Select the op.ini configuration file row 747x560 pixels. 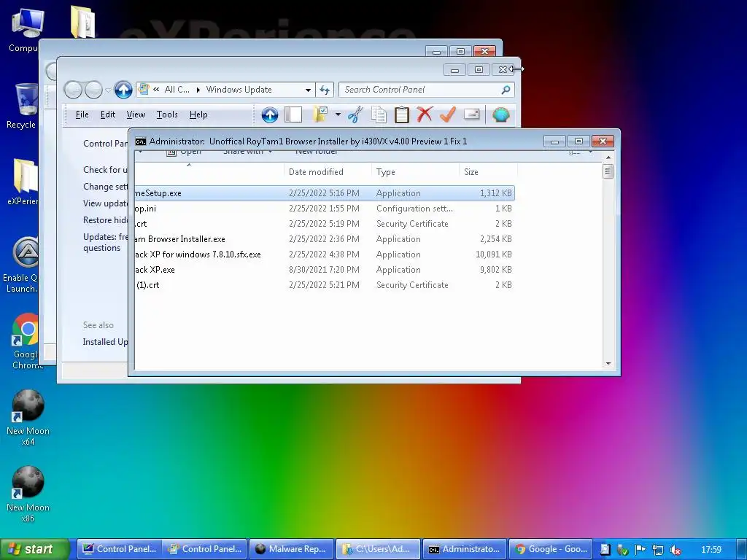pos(325,208)
